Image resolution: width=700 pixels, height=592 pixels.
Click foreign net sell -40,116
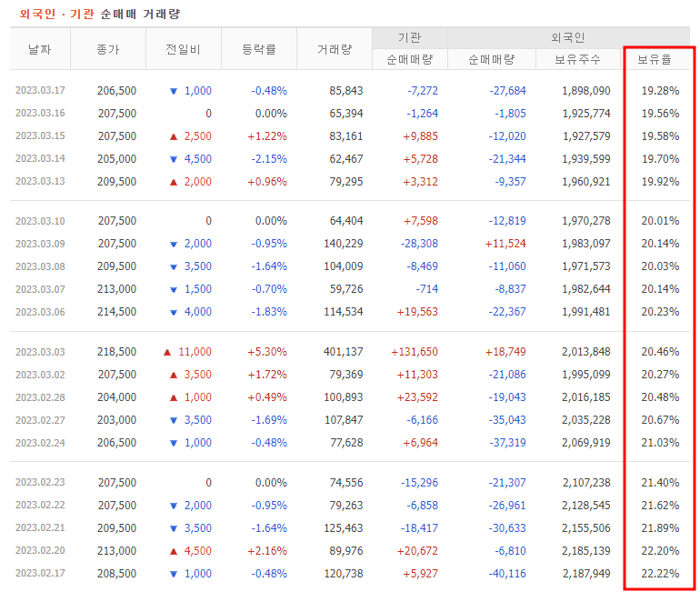point(507,574)
